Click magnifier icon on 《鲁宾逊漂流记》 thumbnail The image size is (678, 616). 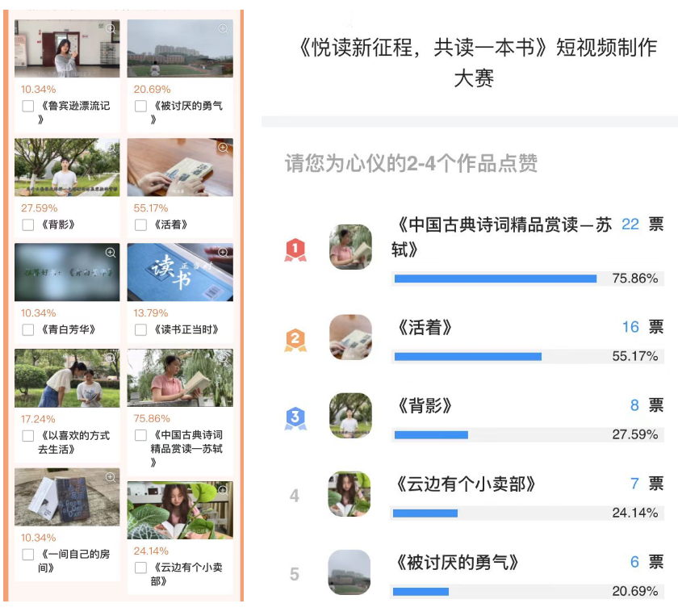click(x=111, y=28)
